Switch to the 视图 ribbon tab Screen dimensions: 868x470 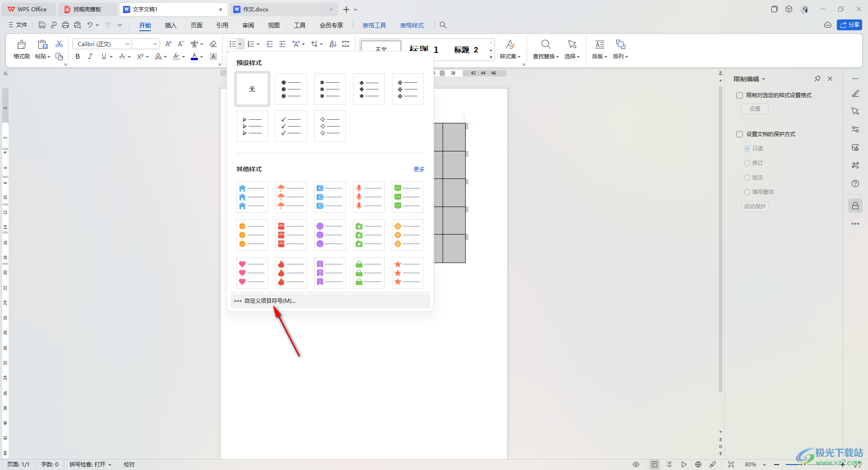click(274, 25)
